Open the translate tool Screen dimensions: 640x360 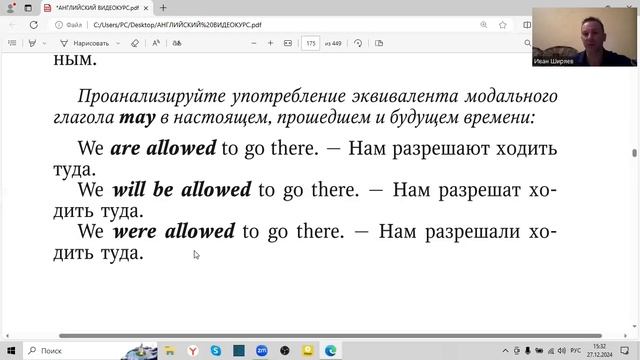click(177, 43)
